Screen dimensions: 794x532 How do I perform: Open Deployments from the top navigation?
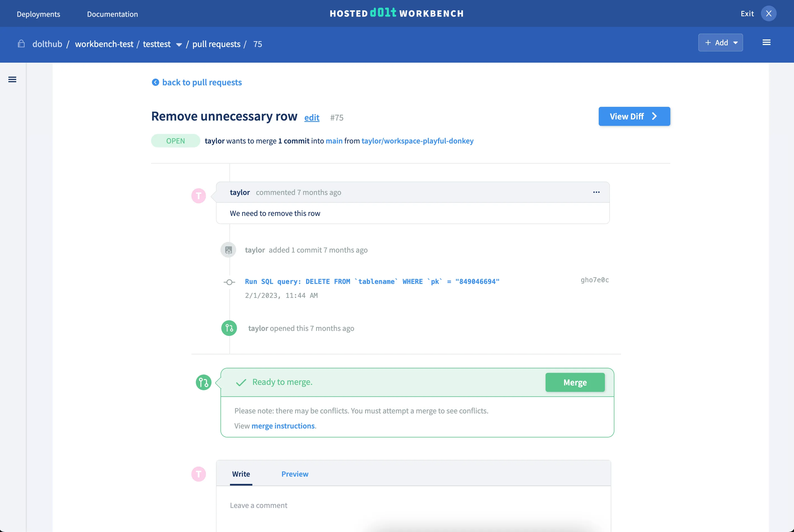coord(38,14)
